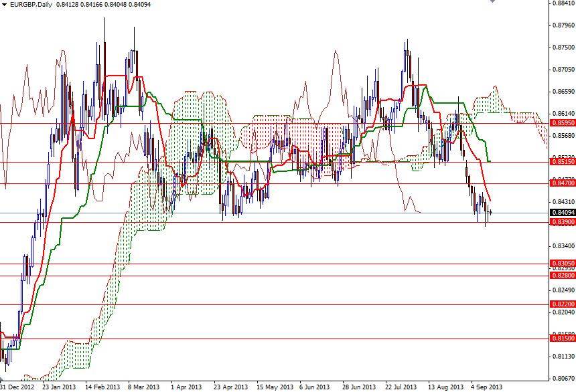Screen dimensions: 576x392
Task: Click the 0.81130 price scale value
Action: point(563,356)
